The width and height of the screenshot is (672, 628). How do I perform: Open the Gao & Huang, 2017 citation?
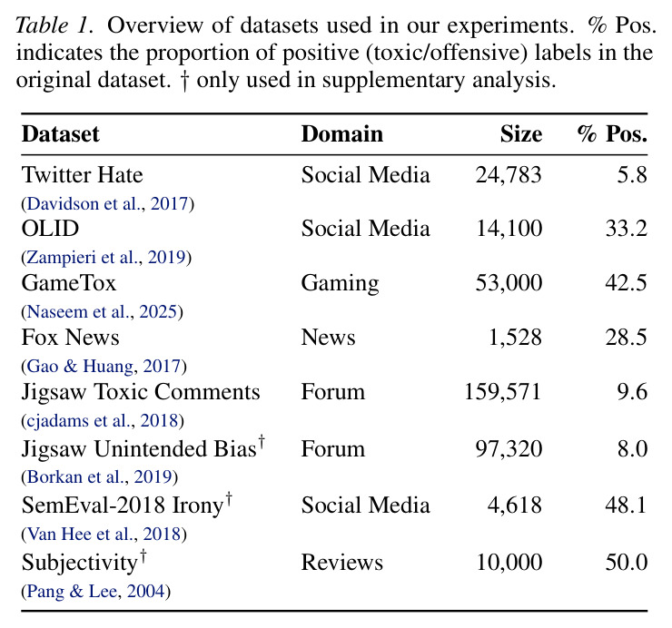[x=104, y=367]
